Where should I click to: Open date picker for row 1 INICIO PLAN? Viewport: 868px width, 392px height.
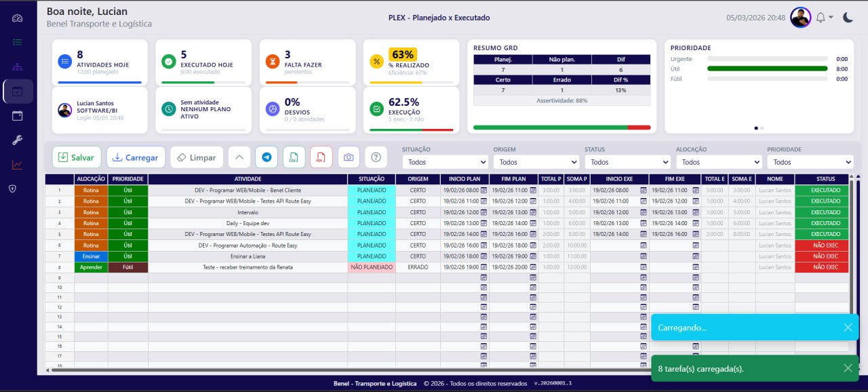coord(484,191)
